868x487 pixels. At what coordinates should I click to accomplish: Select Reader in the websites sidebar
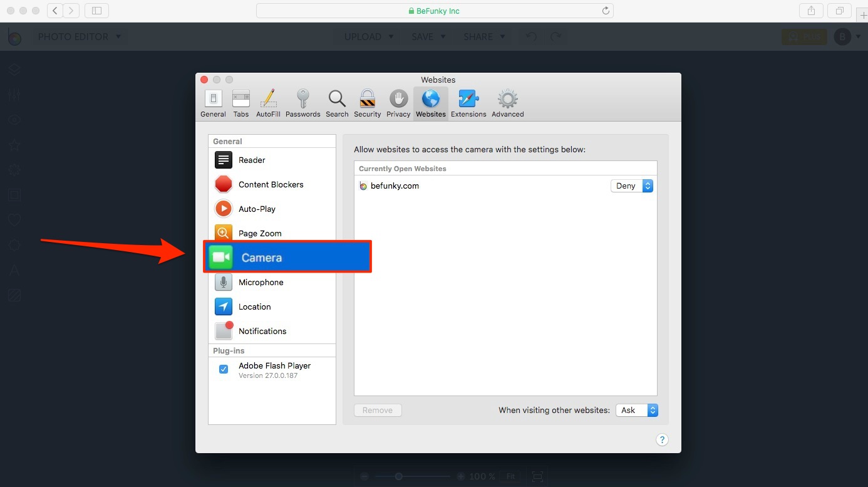pos(272,160)
